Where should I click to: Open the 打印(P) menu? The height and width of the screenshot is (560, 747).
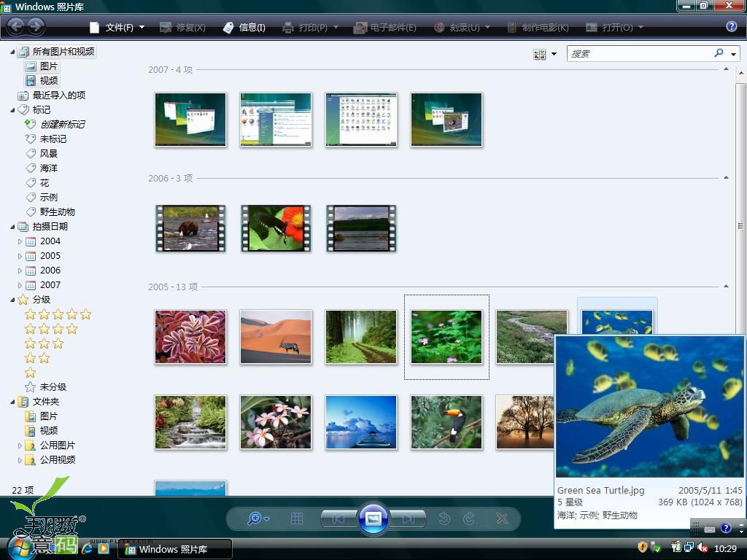coord(310,27)
